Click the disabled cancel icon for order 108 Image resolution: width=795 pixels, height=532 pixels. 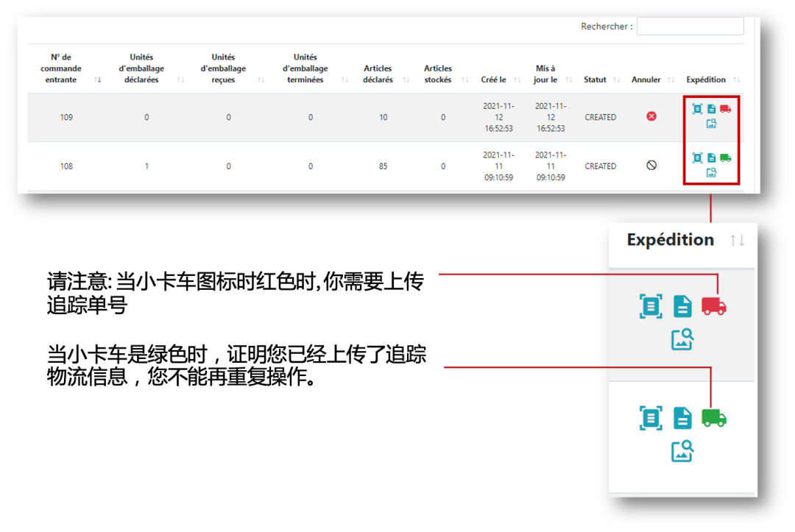coord(651,166)
